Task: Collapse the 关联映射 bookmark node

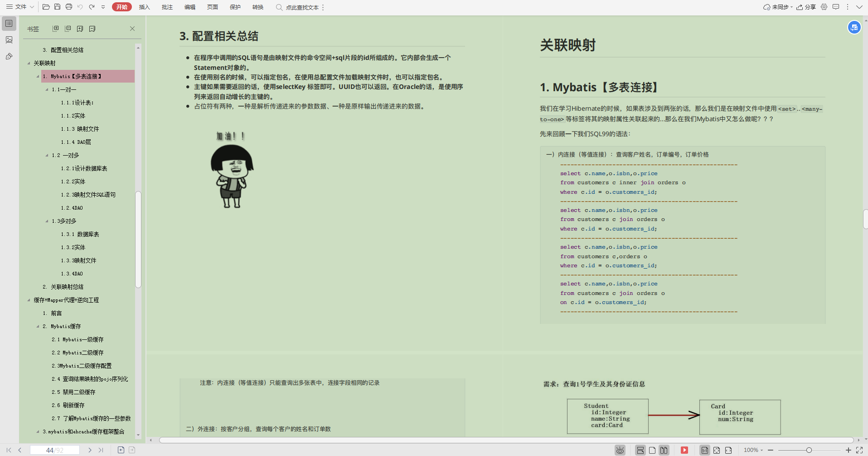Action: pyautogui.click(x=29, y=63)
